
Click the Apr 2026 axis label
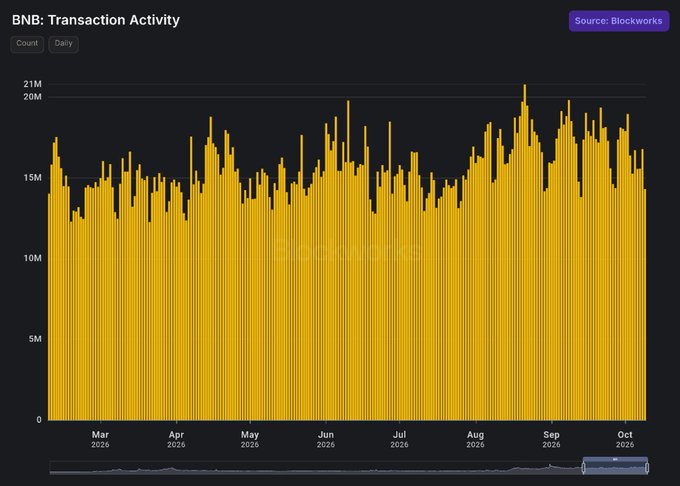[x=176, y=439]
